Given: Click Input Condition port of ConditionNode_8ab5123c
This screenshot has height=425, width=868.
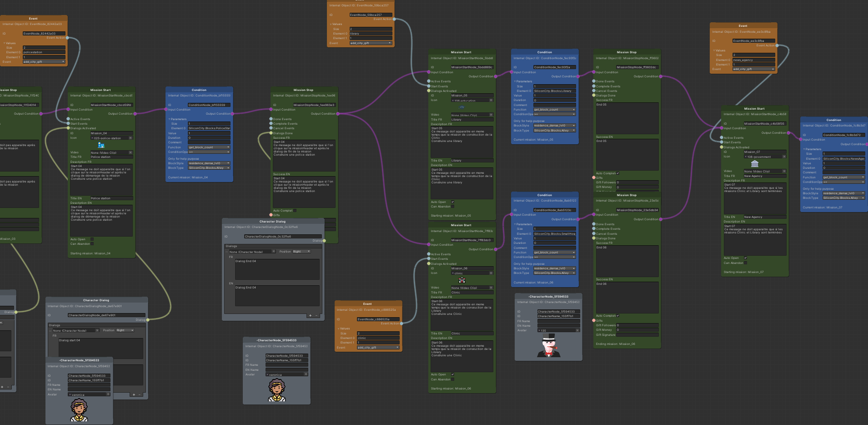Looking at the screenshot, I should 512,215.
